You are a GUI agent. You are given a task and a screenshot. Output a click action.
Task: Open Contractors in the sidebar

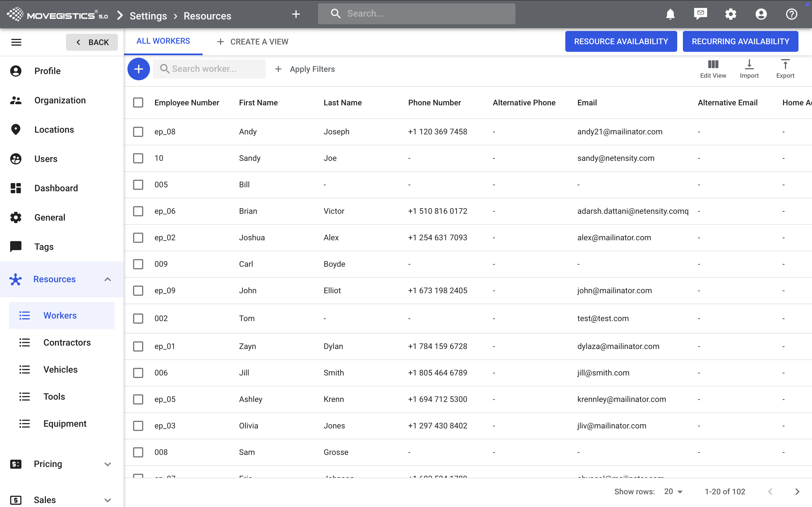(x=67, y=342)
